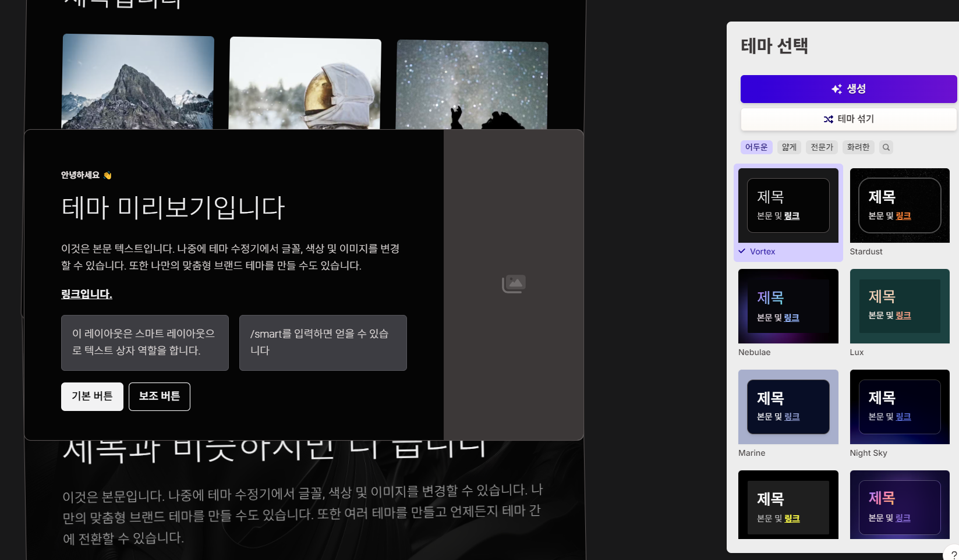Image resolution: width=959 pixels, height=560 pixels.
Task: Click the 보조 버튼 secondary button
Action: pyautogui.click(x=160, y=396)
